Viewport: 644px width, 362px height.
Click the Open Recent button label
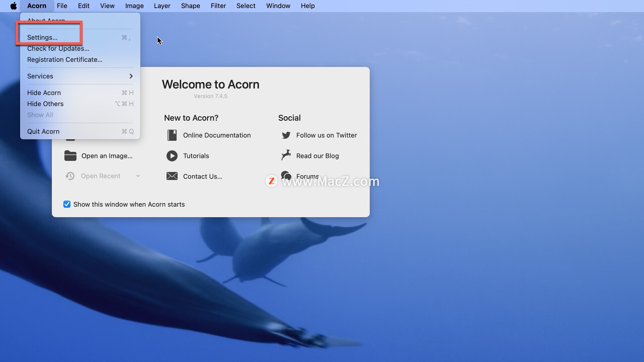tap(101, 176)
